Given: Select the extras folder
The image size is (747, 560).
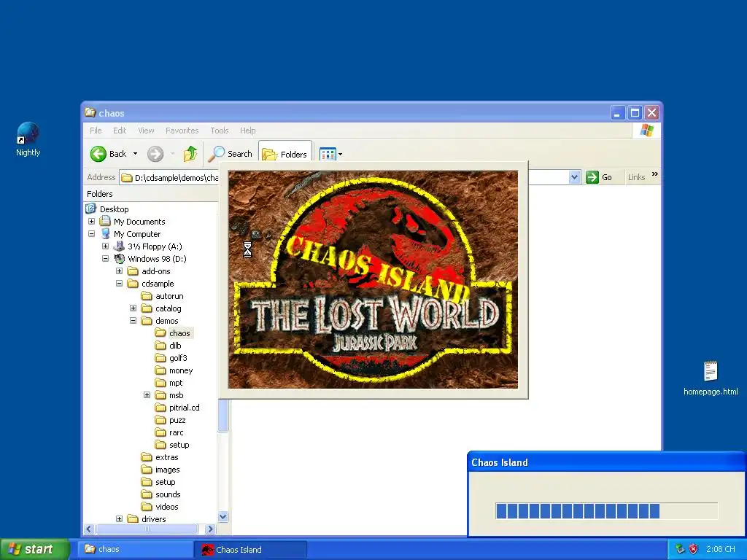Looking at the screenshot, I should click(x=167, y=456).
